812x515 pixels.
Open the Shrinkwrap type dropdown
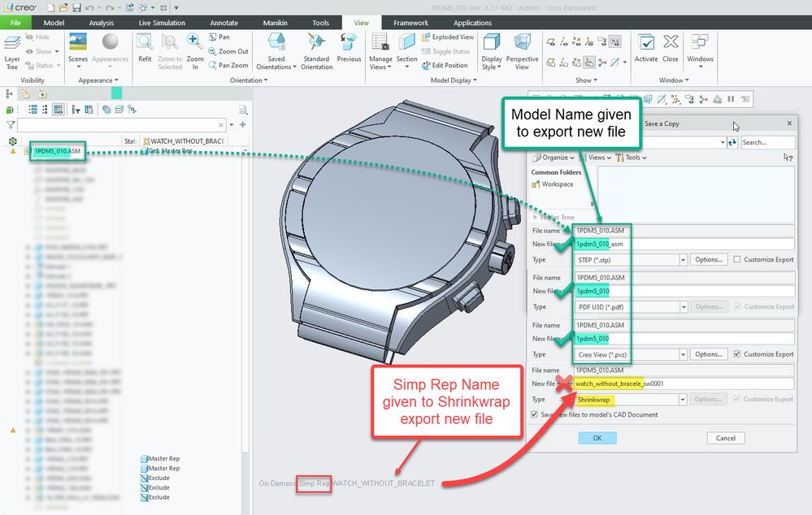click(x=683, y=400)
